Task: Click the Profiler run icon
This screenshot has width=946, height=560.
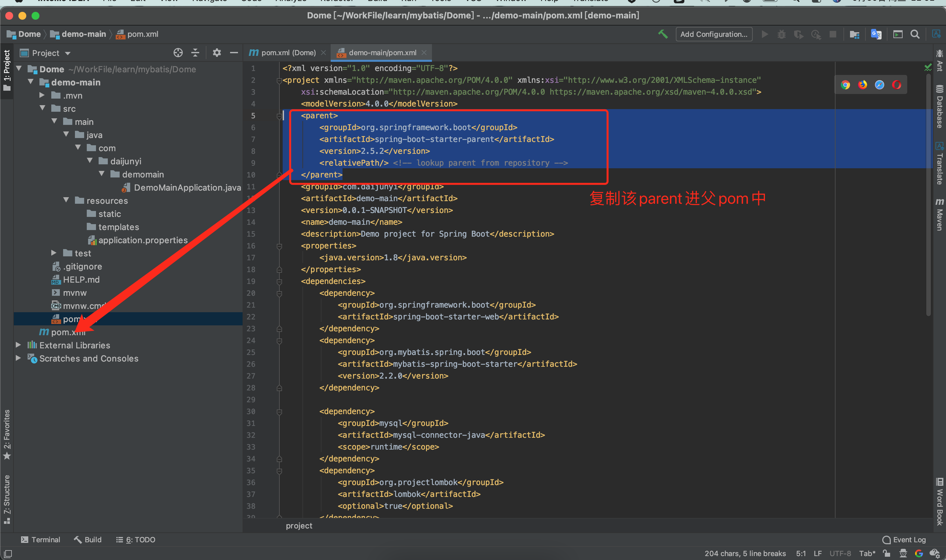Action: coord(816,34)
